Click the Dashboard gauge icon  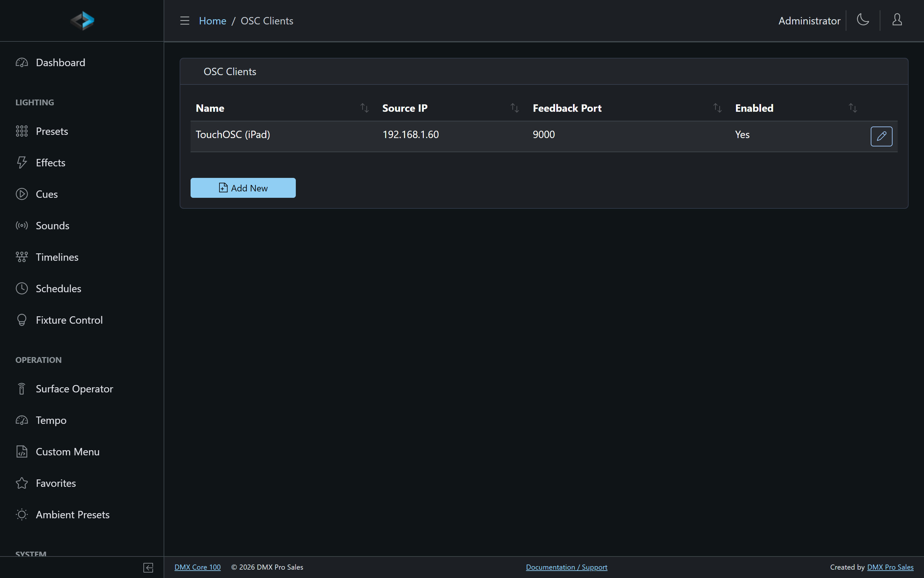[x=22, y=62]
